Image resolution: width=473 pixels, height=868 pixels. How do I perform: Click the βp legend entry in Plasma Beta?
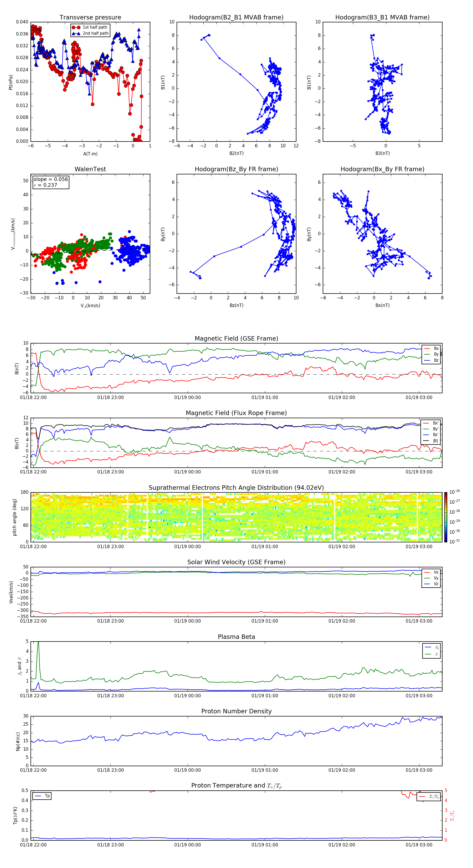[x=432, y=647]
